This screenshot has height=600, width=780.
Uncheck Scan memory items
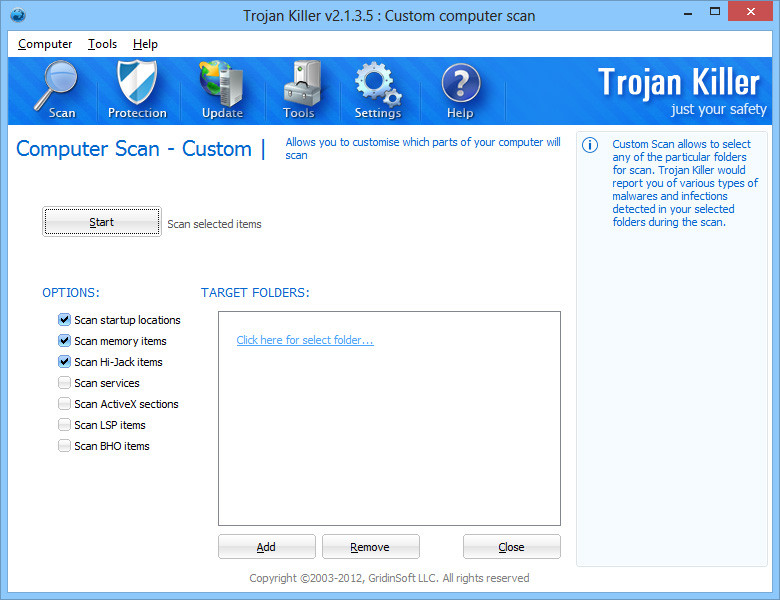pyautogui.click(x=64, y=340)
